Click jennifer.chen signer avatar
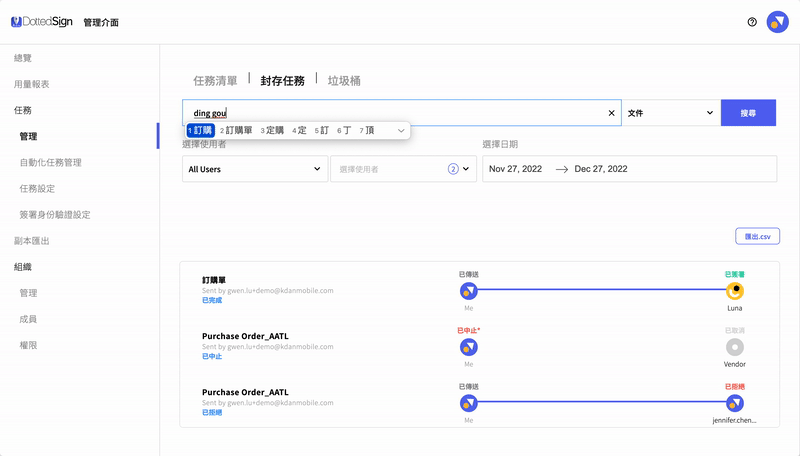The height and width of the screenshot is (456, 800). [x=735, y=403]
